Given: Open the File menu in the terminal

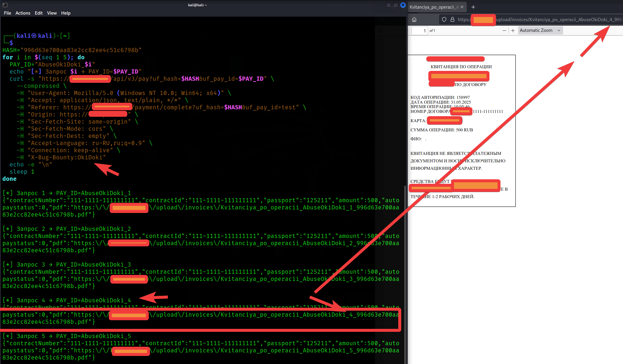Looking at the screenshot, I should 7,13.
